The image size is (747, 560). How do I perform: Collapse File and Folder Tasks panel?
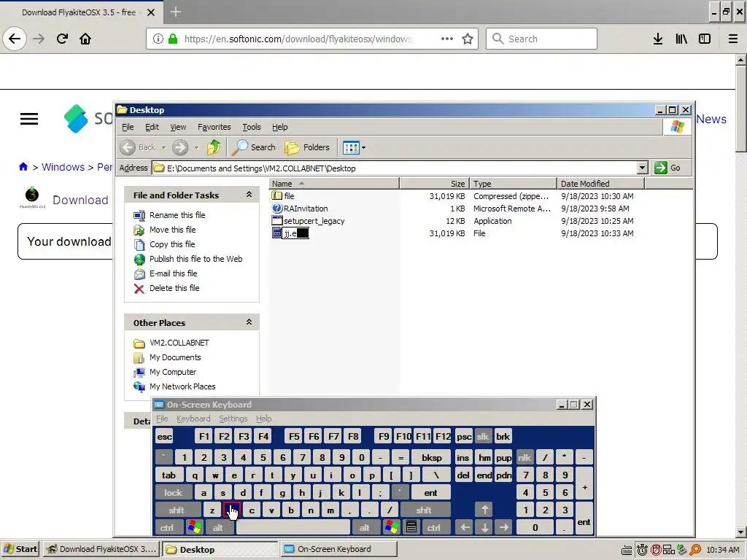(249, 194)
